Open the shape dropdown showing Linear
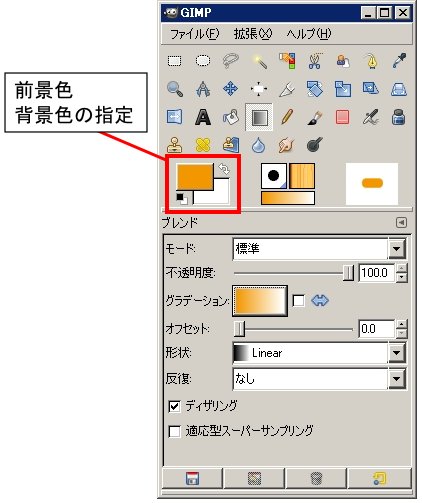Viewport: 422px width, 503px height. click(x=319, y=353)
